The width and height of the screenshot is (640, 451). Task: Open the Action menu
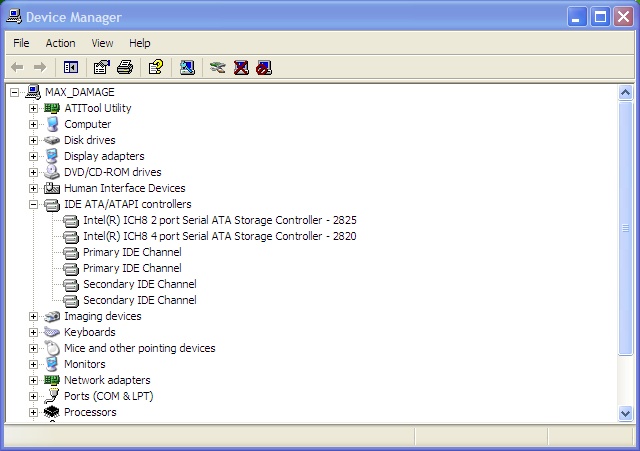point(60,43)
